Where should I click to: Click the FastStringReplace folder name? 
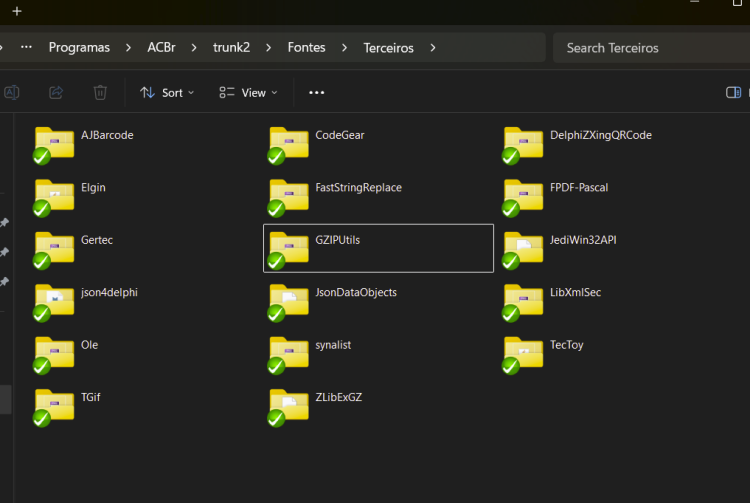click(358, 188)
